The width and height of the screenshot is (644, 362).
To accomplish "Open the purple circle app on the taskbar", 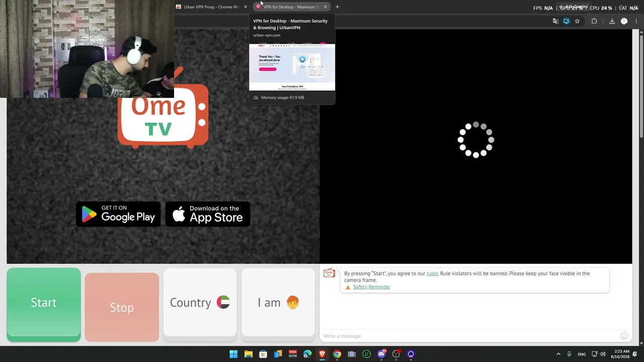I will coord(411,354).
